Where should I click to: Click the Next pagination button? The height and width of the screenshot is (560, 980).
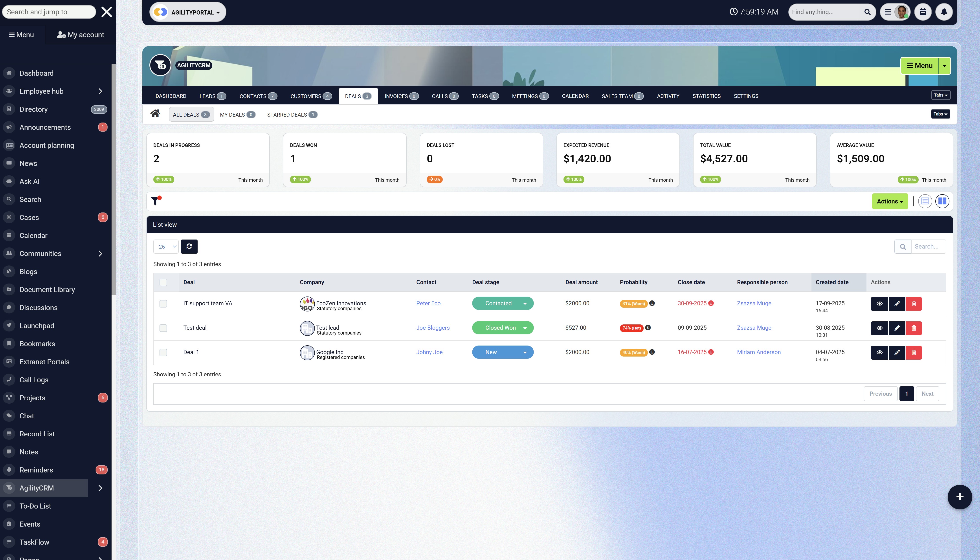927,394
